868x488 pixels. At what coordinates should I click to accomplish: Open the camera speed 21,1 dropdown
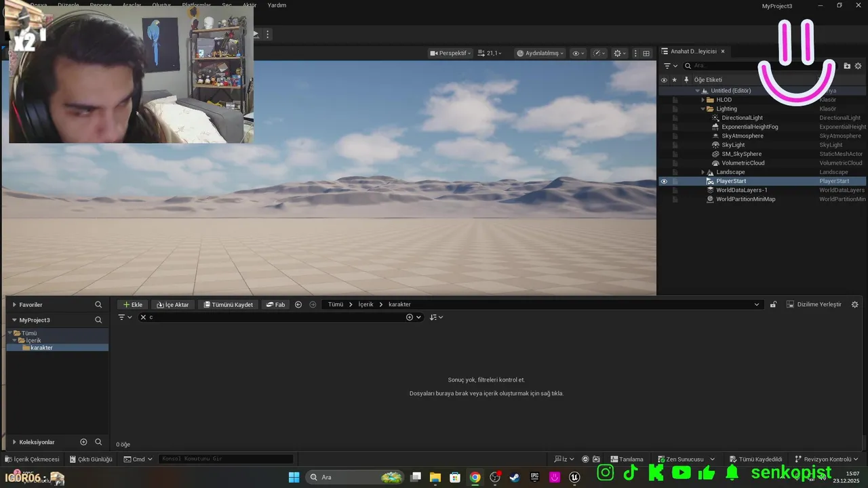pyautogui.click(x=490, y=53)
